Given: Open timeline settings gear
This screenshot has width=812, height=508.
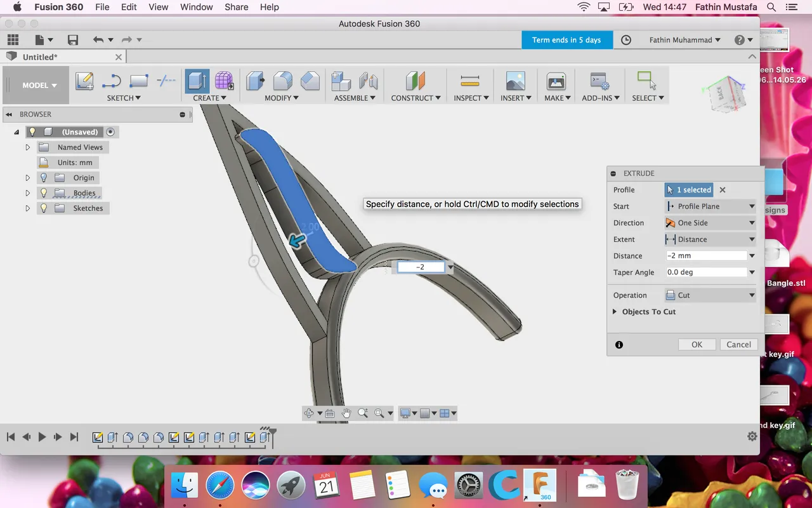Looking at the screenshot, I should 752,436.
